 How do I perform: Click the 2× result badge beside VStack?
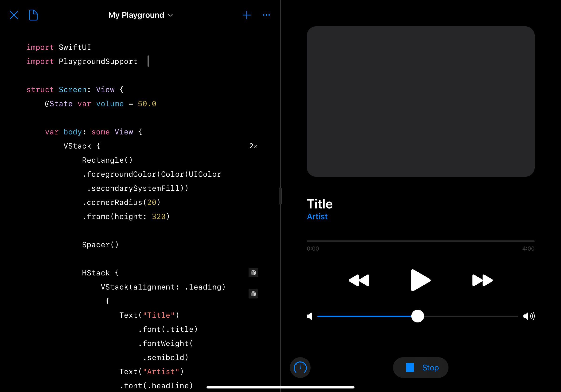(x=253, y=146)
